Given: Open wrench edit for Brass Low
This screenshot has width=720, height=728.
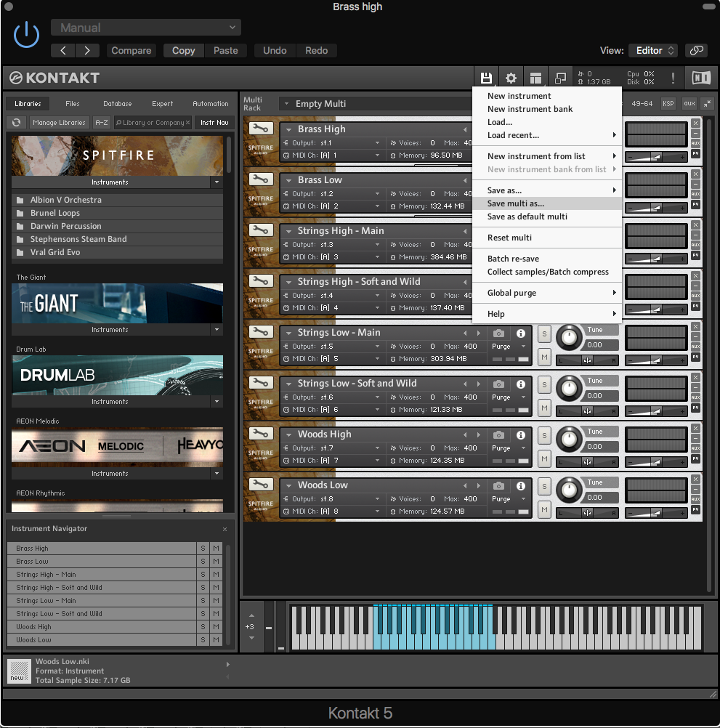Looking at the screenshot, I should point(261,179).
